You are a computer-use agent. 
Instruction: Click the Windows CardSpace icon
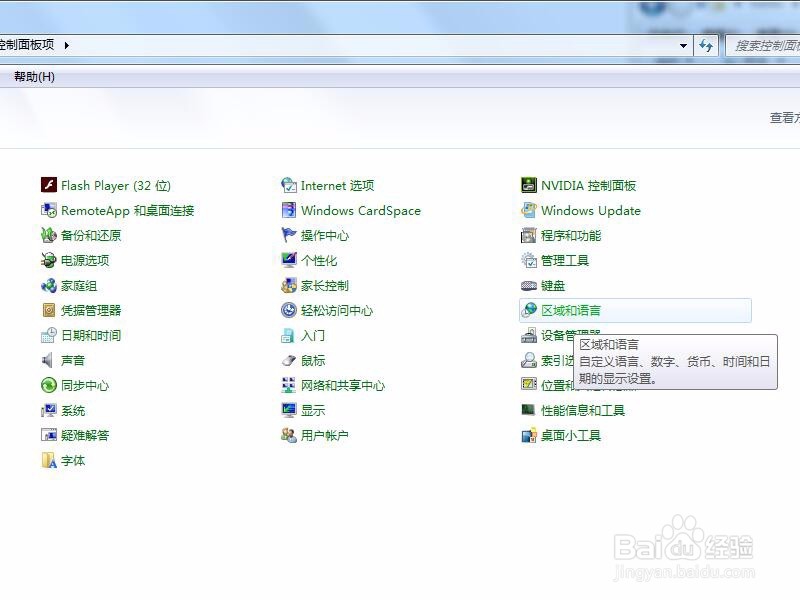pos(289,210)
